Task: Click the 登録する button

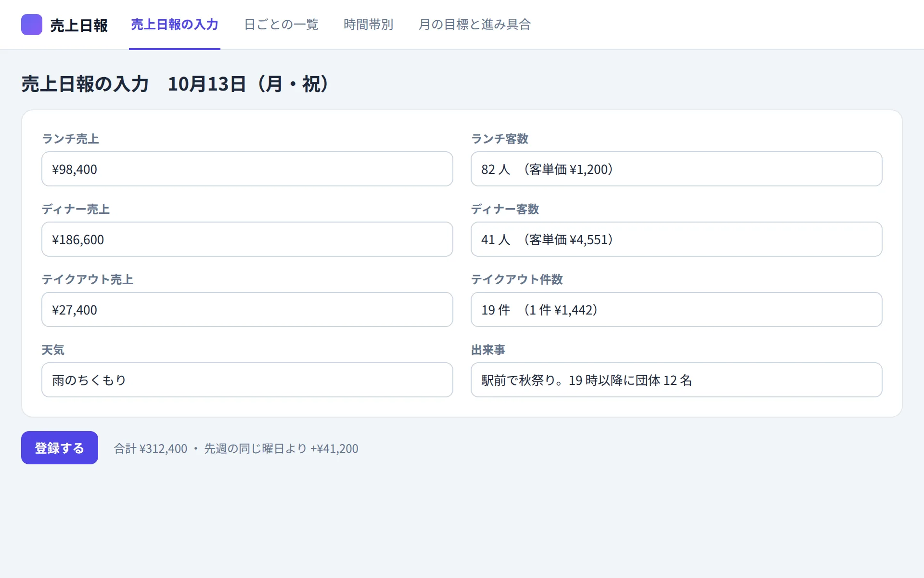Action: 60,447
